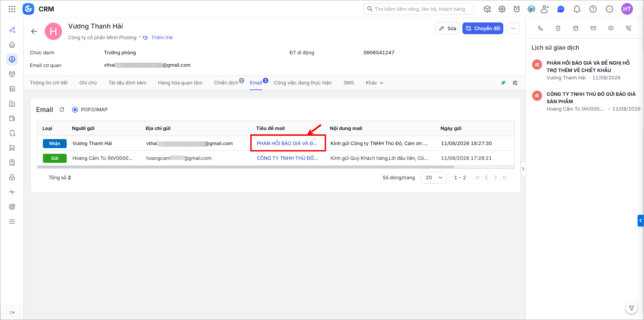
Task: Open email CÔNG TY TNHH THỦ ĐÔ... link
Action: click(287, 158)
